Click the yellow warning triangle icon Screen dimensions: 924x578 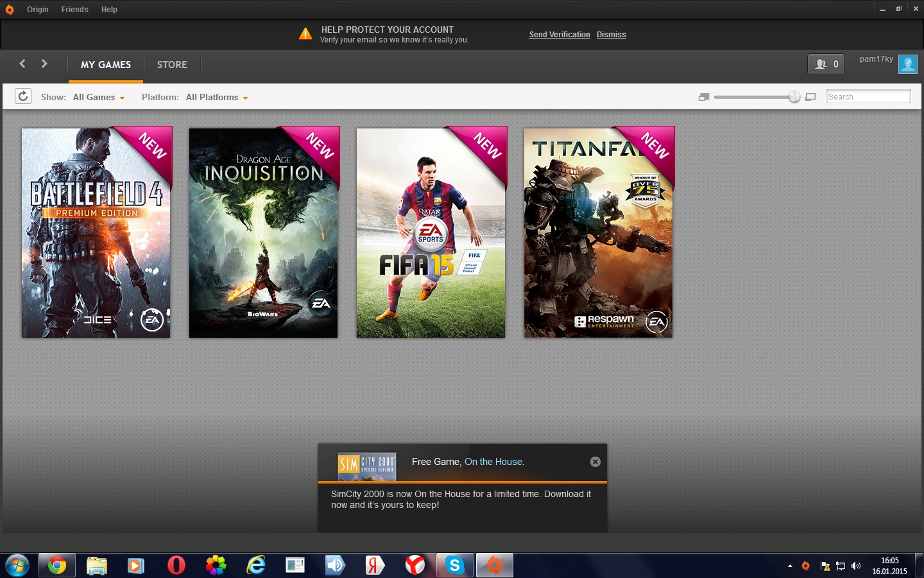coord(305,34)
